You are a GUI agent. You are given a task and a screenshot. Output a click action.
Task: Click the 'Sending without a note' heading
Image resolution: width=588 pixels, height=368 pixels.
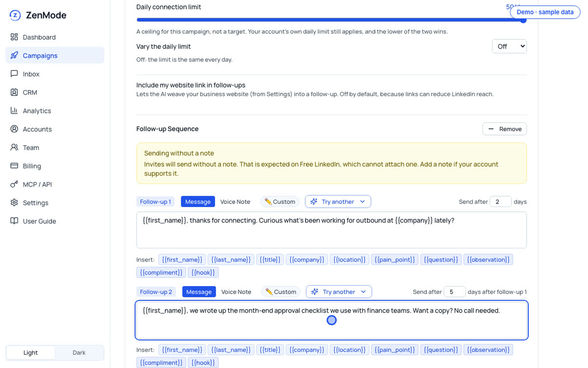pos(179,153)
